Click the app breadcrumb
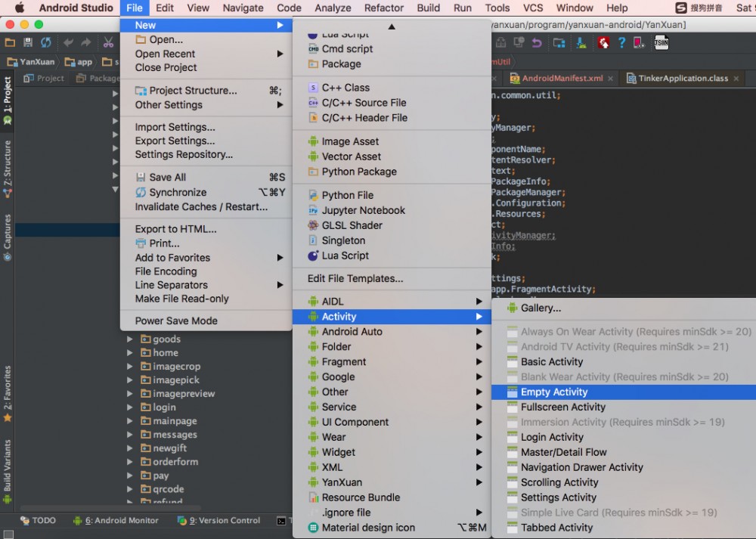The width and height of the screenshot is (756, 539). (79, 62)
